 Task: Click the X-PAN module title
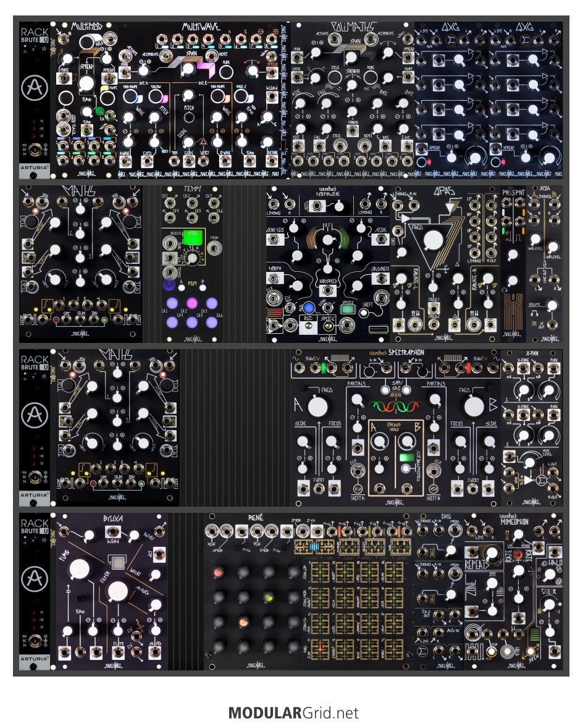pyautogui.click(x=532, y=353)
